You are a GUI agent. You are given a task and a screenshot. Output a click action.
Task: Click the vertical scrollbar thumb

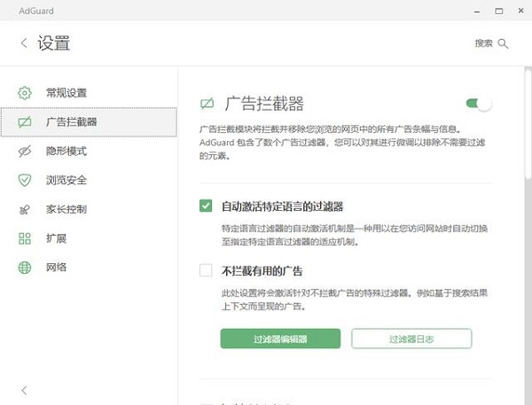(528, 124)
